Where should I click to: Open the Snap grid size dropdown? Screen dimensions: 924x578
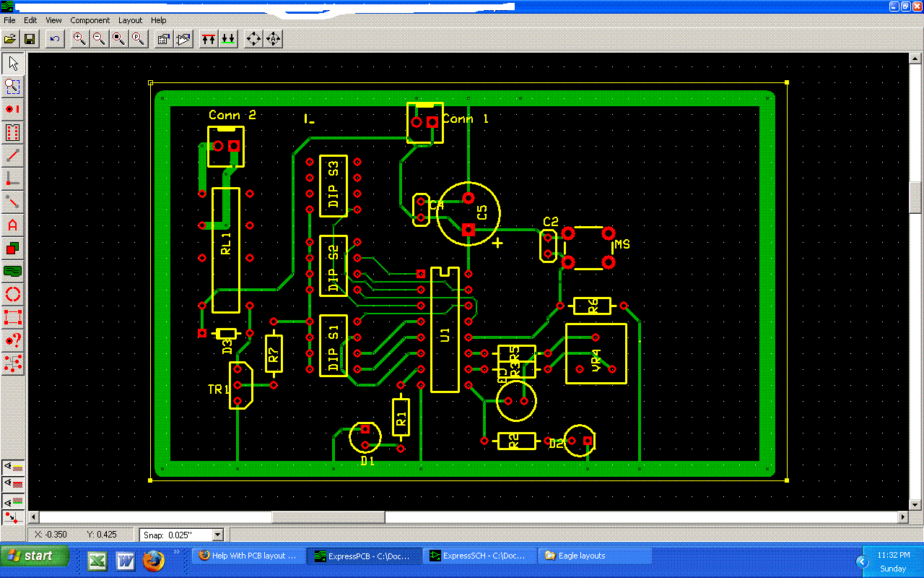pos(218,535)
